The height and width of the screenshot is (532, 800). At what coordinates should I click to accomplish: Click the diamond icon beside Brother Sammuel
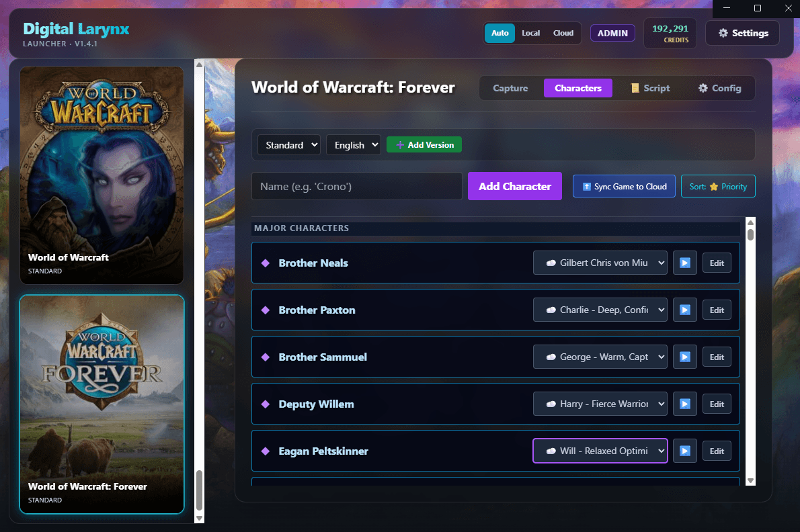coord(266,357)
